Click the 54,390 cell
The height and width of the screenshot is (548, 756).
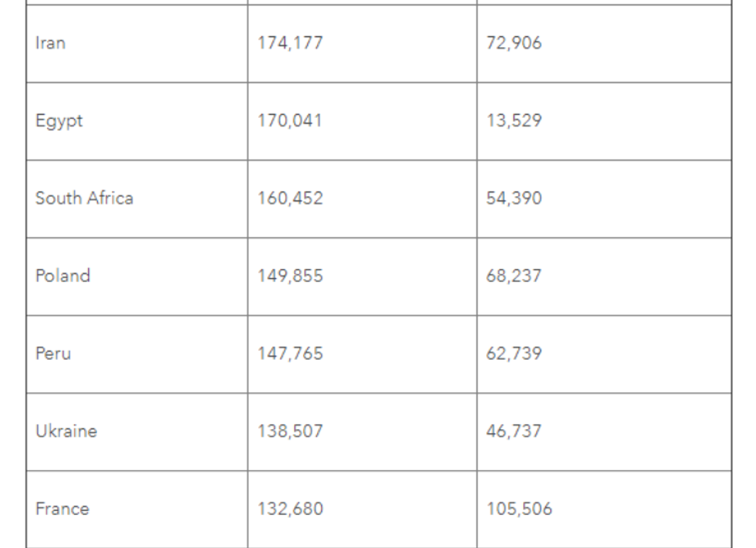point(514,198)
